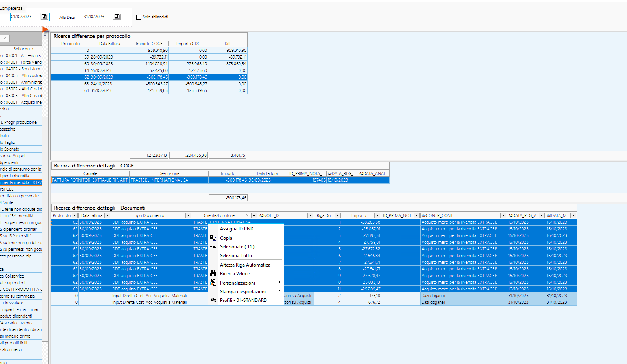Select sidebar item 06001 - Acquisti

[x=21, y=102]
